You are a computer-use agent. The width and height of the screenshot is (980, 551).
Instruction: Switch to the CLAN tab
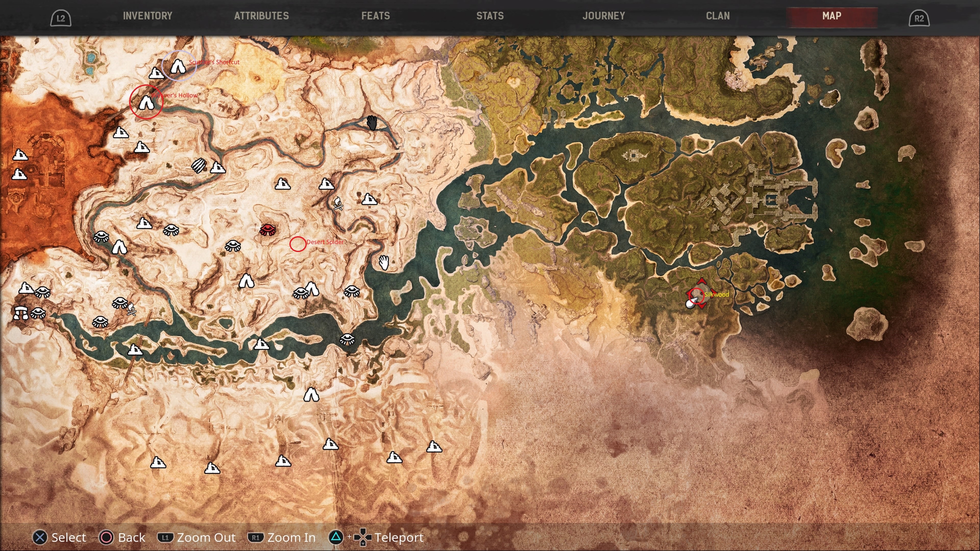pos(718,16)
